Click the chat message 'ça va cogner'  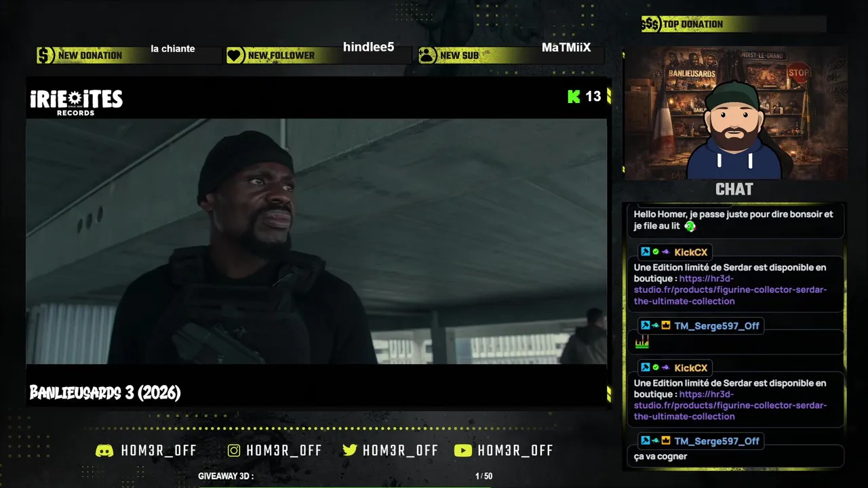coord(660,457)
